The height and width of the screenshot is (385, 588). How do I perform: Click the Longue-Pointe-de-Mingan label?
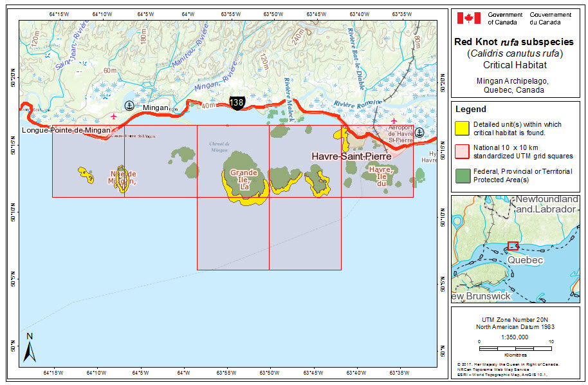tap(66, 130)
